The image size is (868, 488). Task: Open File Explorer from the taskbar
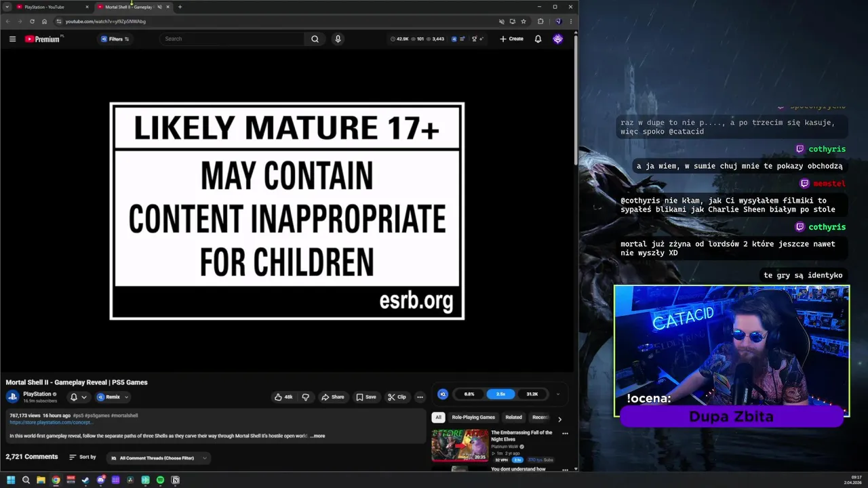(41, 480)
